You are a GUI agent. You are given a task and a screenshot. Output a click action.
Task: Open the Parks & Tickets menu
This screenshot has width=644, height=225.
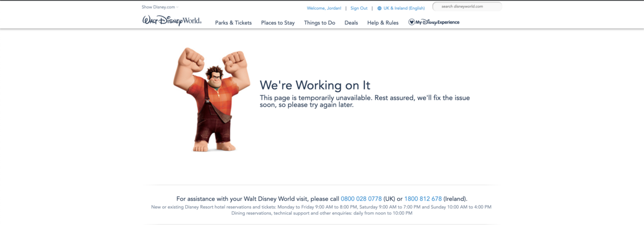(233, 22)
